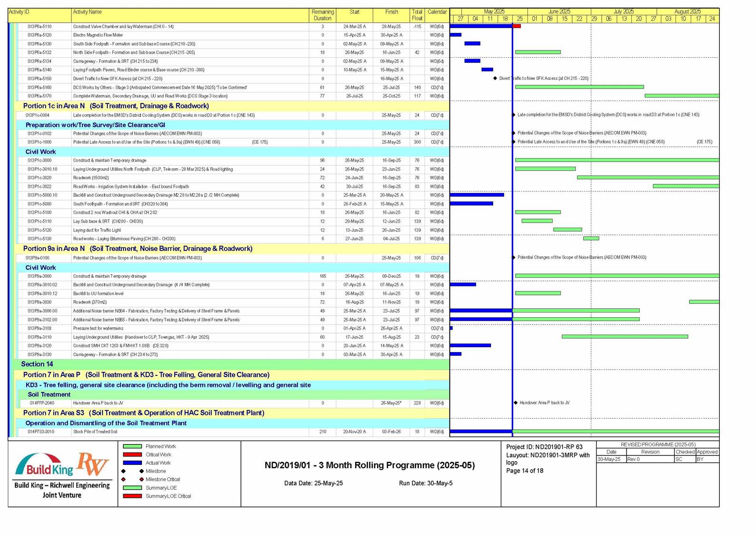Viewport: 756px width, 535px height.
Task: Click the 'Start' column header
Action: tap(355, 12)
